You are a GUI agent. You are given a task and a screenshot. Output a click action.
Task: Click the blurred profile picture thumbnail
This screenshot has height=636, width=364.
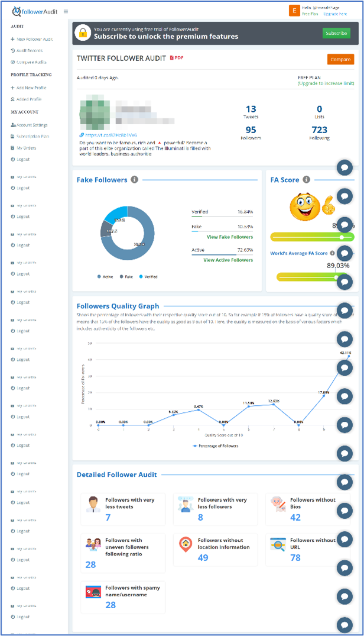coord(95,113)
